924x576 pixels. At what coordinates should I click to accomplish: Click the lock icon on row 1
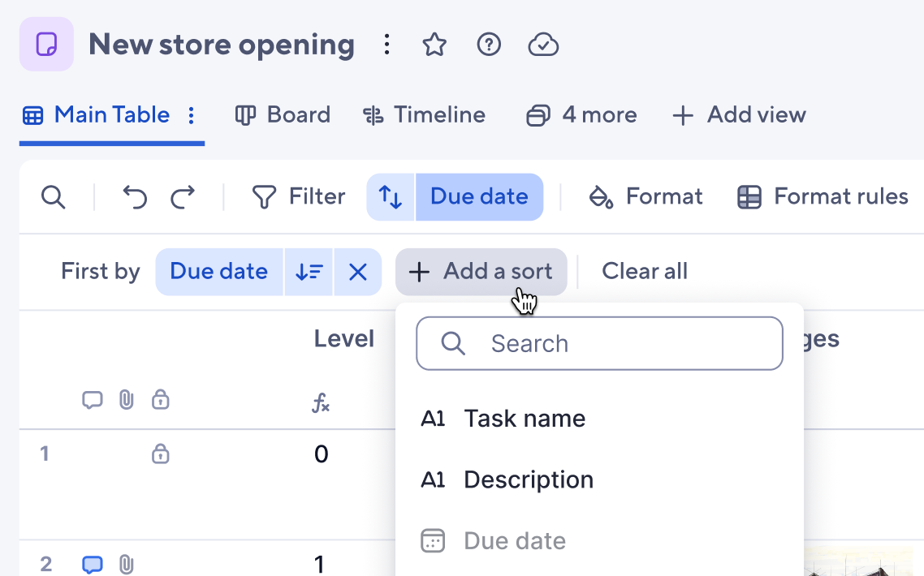[x=160, y=454]
